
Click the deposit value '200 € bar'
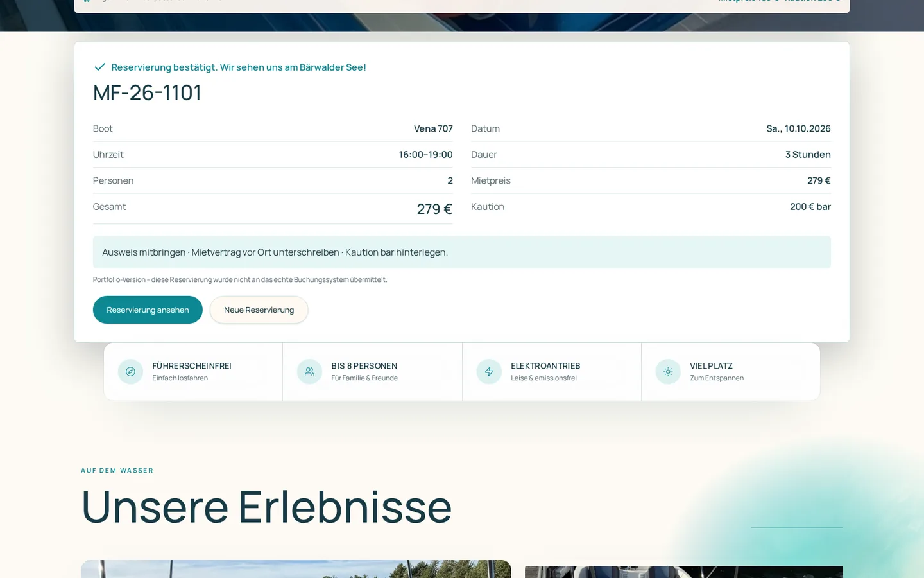[x=810, y=207]
